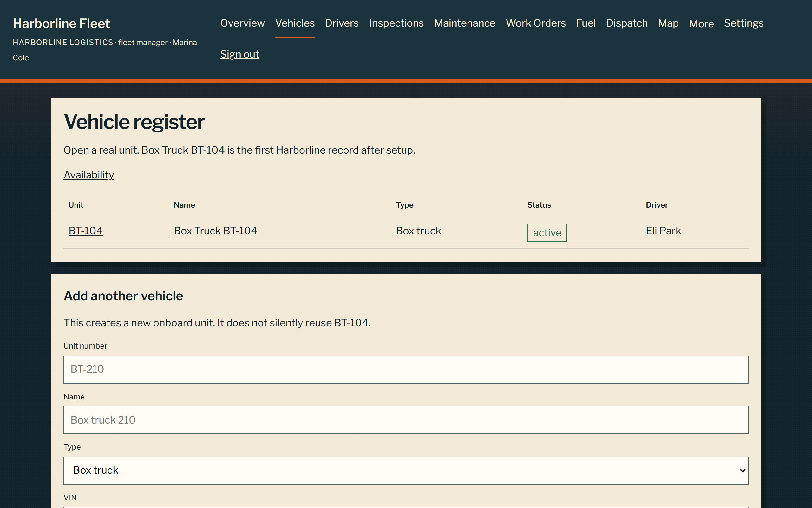
Task: Click the 'Unit number' field label
Action: [85, 346]
